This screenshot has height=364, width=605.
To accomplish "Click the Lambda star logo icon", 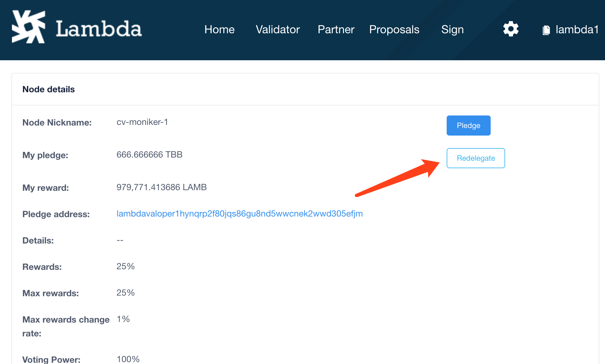I will [29, 27].
